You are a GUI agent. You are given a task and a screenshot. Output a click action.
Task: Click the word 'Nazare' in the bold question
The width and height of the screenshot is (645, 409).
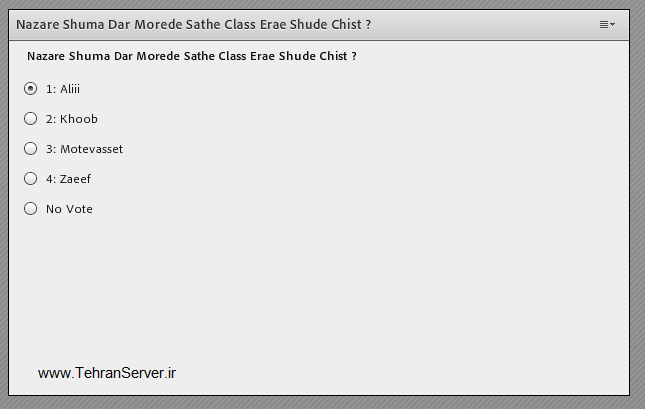(47, 57)
